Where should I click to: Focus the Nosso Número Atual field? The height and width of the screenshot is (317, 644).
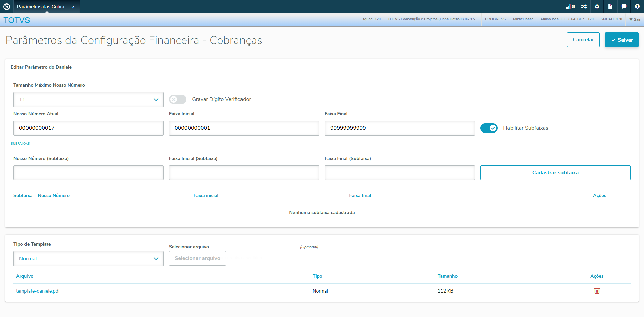coord(89,128)
